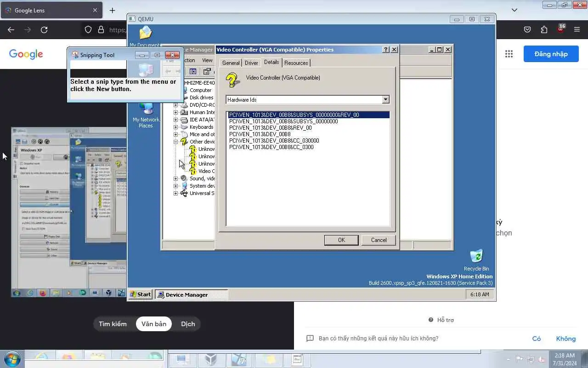Image resolution: width=588 pixels, height=368 pixels.
Task: Expand the IDE ATA/ATAPI tree node
Action: (176, 120)
